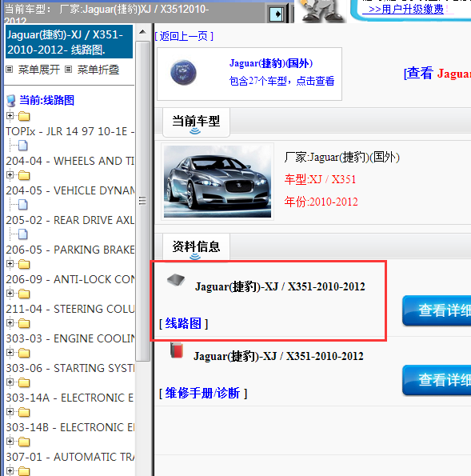Click the folder icon for 211-04 - STEERING COLU
Screen dimensions: 471x476
point(24,294)
